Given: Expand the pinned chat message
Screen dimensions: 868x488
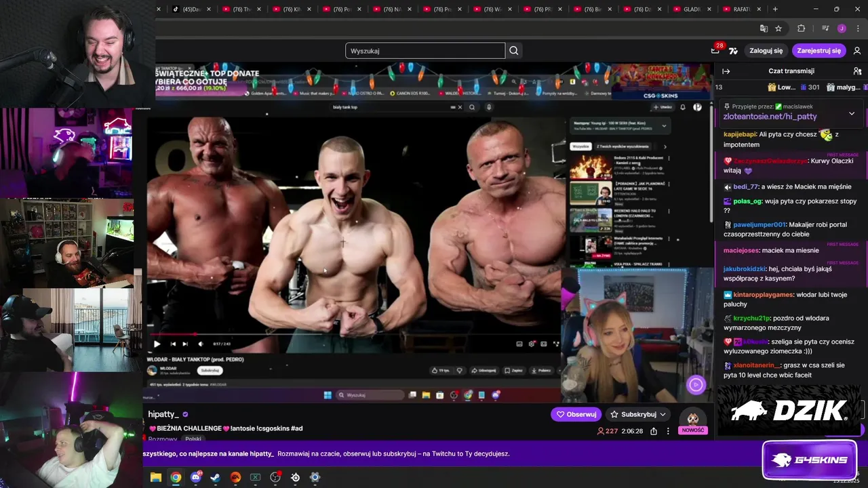Looking at the screenshot, I should pyautogui.click(x=852, y=113).
